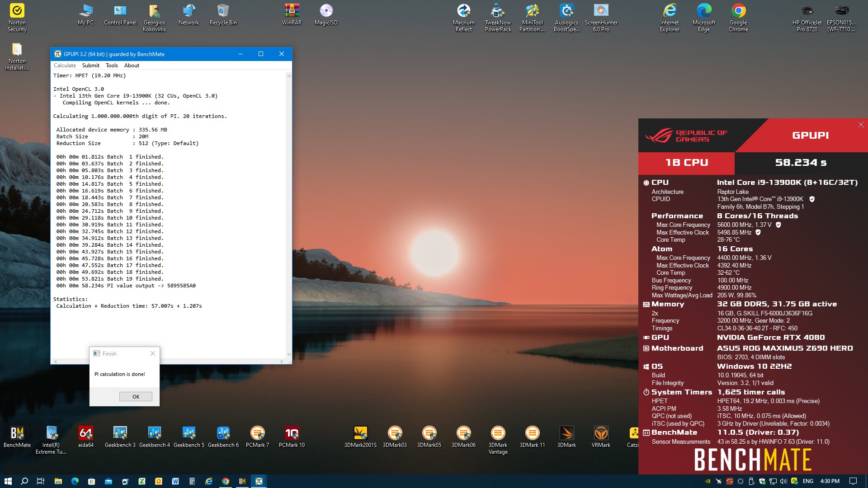Open TweakNow PowerPack shortcut
868x488 pixels.
pos(498,18)
